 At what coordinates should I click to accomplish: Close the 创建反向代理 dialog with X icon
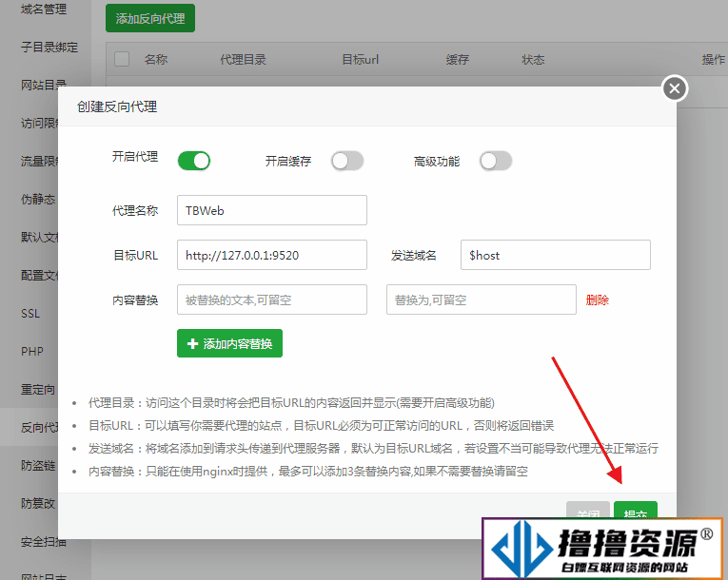coord(675,88)
